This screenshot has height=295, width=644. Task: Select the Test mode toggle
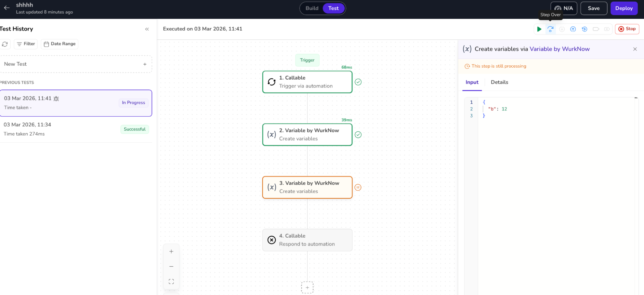pos(333,8)
